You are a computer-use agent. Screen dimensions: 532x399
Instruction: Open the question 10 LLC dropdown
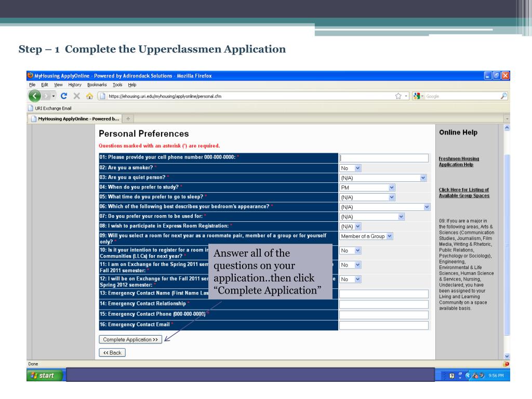(x=351, y=250)
